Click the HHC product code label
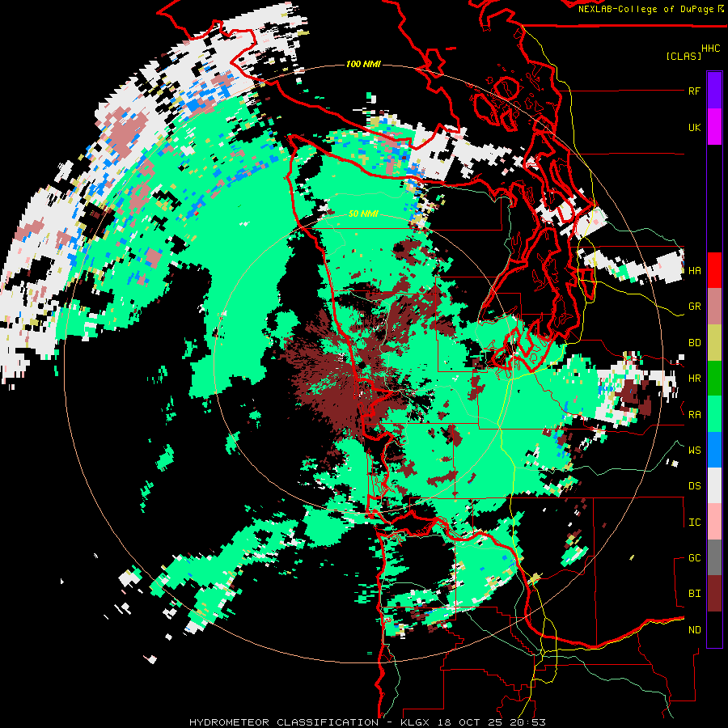This screenshot has width=728, height=728. click(710, 49)
